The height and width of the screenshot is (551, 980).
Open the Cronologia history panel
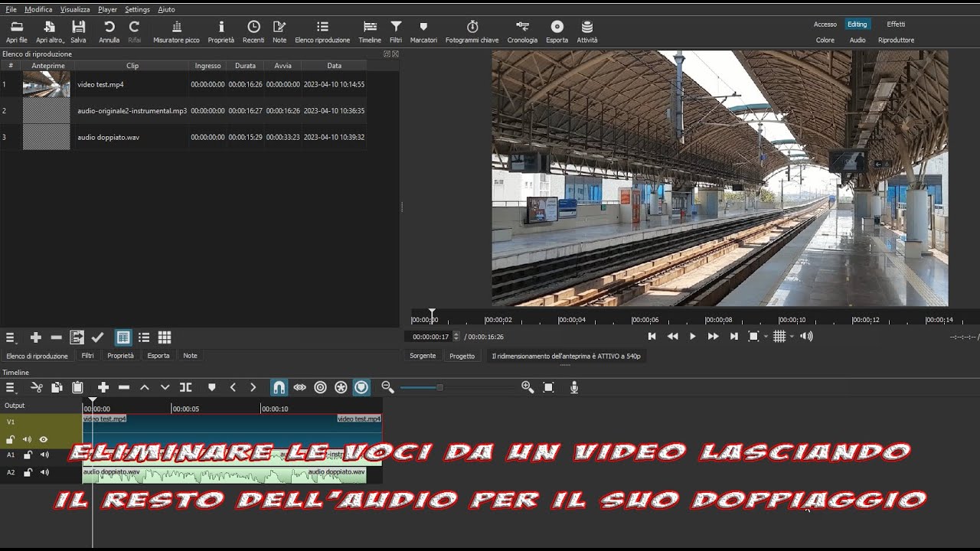(522, 32)
